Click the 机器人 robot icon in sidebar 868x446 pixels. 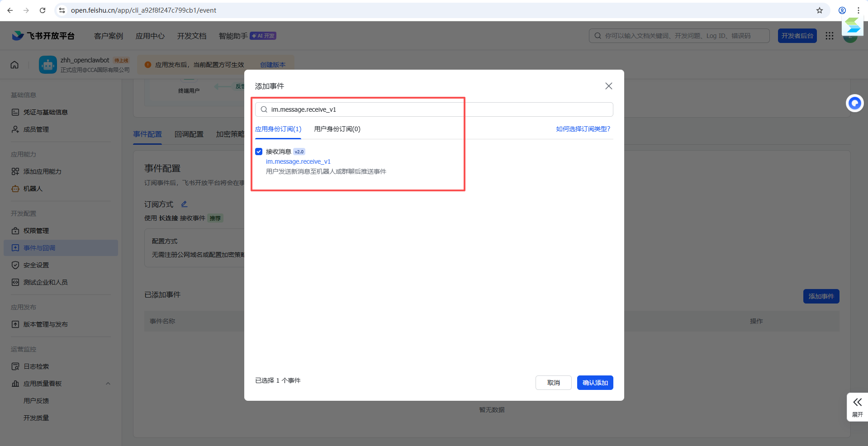(15, 189)
